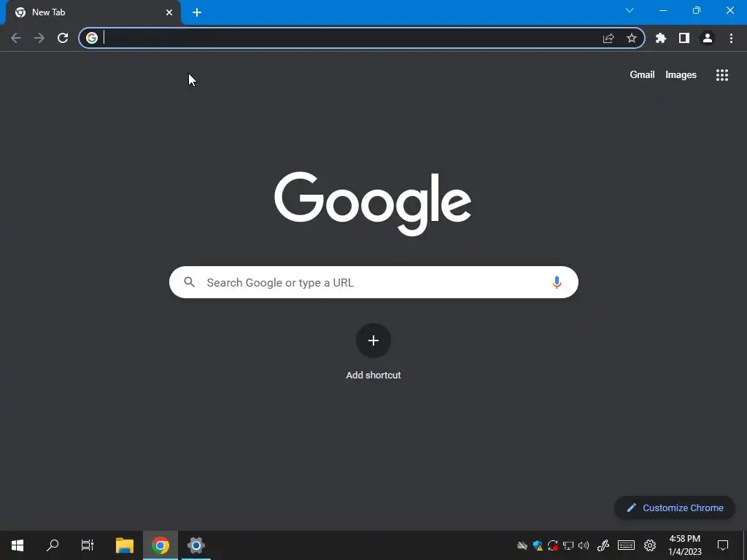
Task: Select the New Tab tab
Action: [93, 12]
